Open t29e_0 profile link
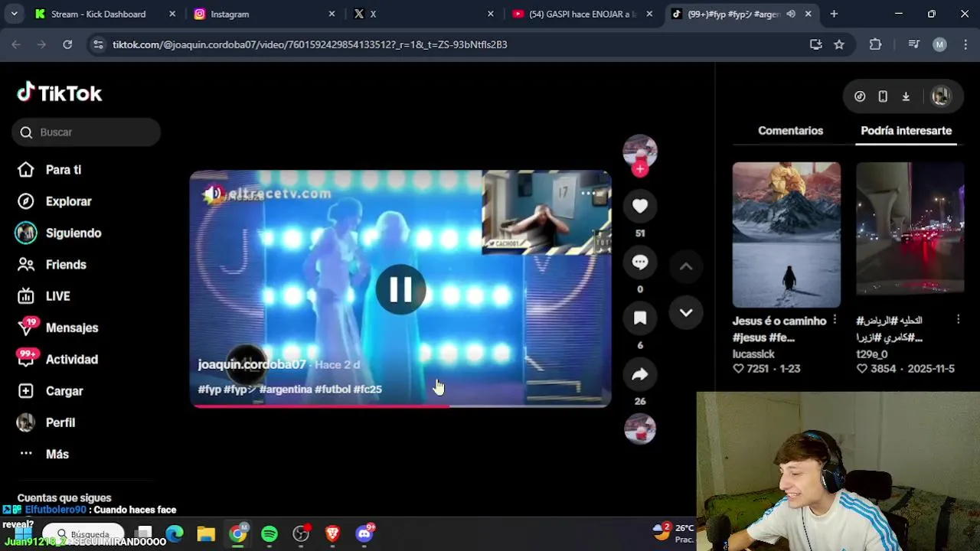This screenshot has width=980, height=551. (x=871, y=354)
